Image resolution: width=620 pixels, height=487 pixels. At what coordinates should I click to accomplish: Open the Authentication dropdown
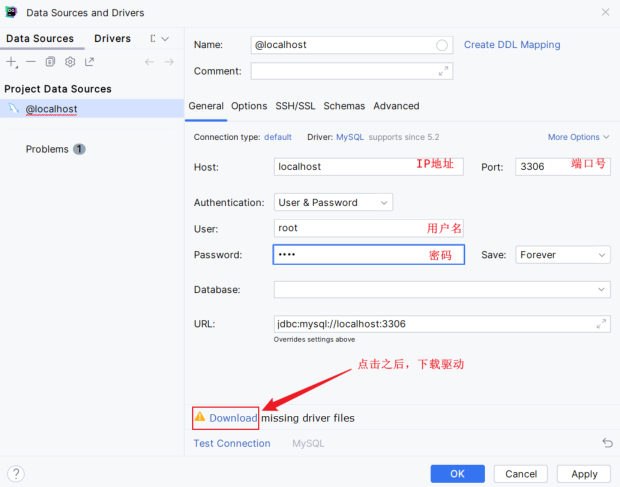pos(333,202)
